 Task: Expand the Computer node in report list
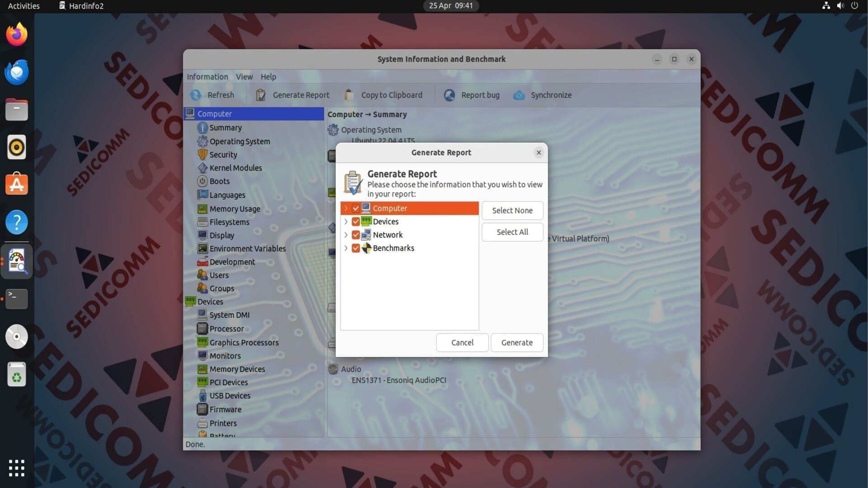click(346, 208)
